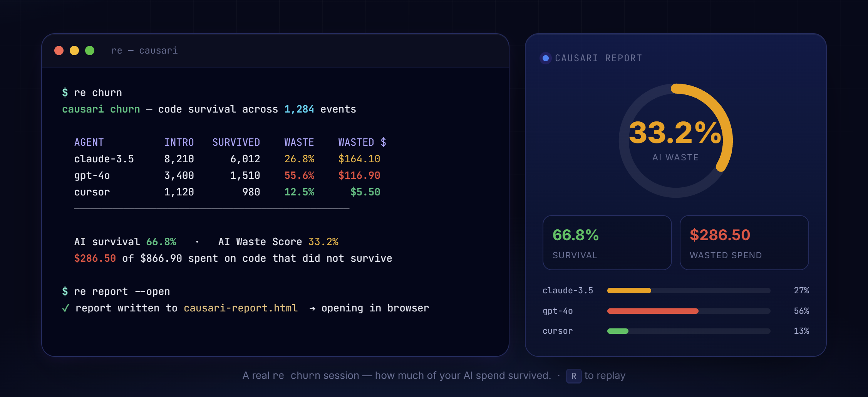The image size is (868, 397).
Task: Click the 66.8% SURVIVAL card
Action: (x=607, y=242)
